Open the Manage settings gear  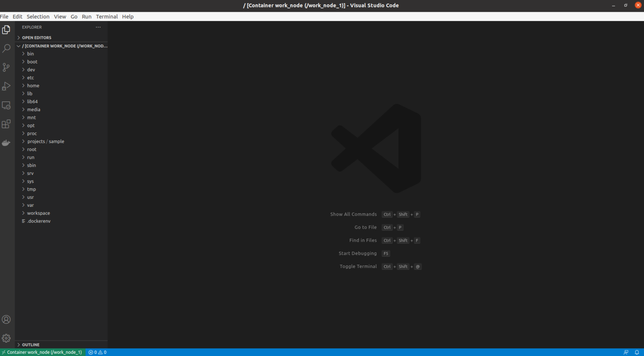click(6, 338)
